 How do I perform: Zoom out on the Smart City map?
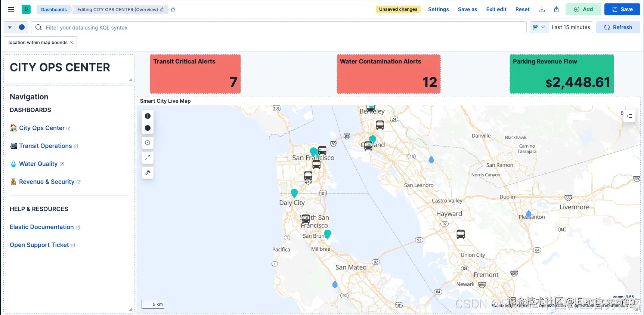pos(148,128)
